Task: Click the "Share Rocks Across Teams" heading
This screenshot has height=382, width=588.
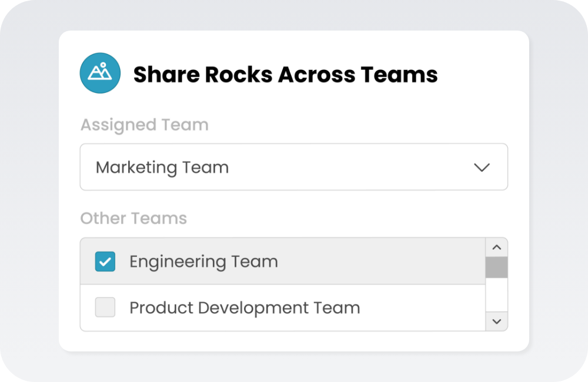Action: tap(285, 75)
